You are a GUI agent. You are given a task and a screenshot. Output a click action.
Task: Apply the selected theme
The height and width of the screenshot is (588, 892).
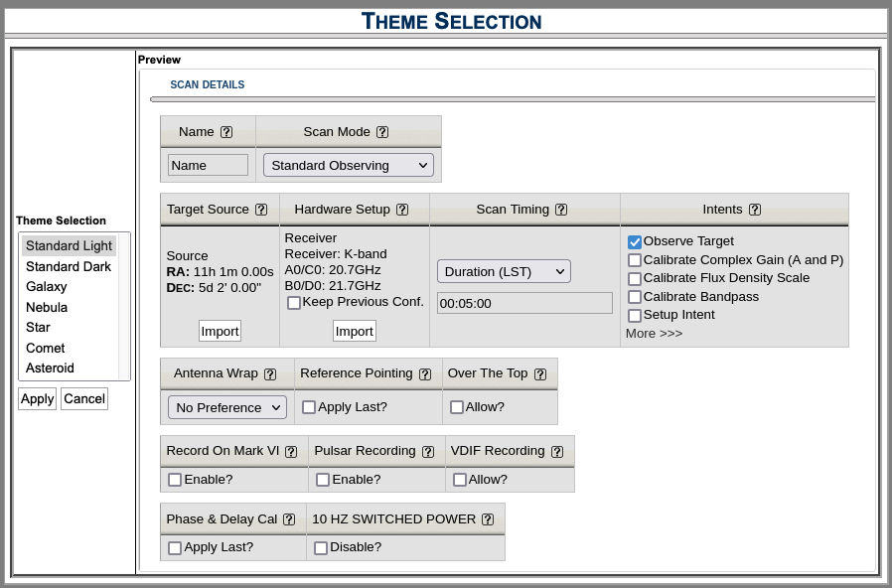tap(37, 398)
